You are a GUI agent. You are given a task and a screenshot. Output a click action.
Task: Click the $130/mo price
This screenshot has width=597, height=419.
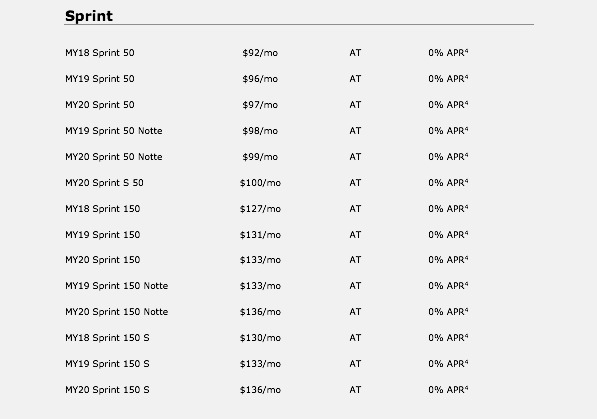click(260, 337)
